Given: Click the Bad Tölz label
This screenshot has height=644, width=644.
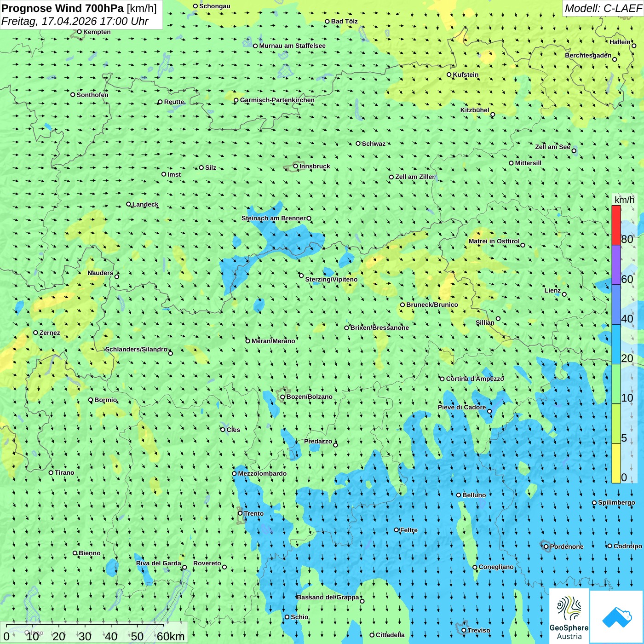Looking at the screenshot, I should click(x=344, y=21).
